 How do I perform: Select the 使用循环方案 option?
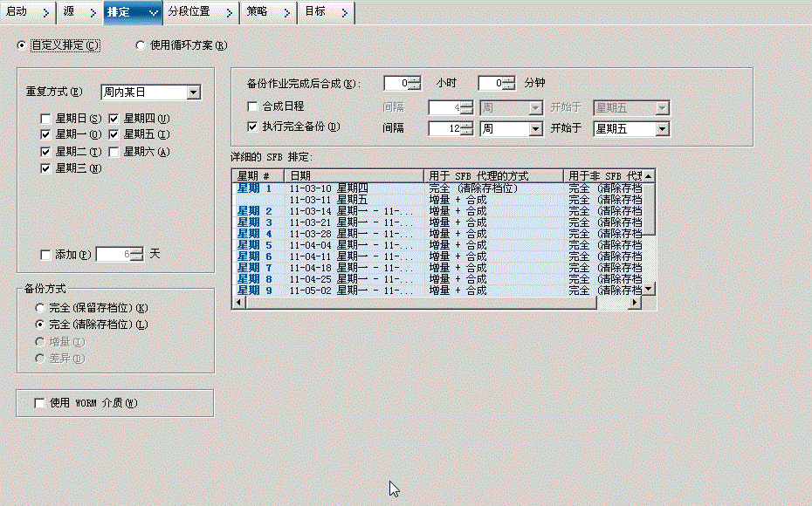click(x=140, y=44)
